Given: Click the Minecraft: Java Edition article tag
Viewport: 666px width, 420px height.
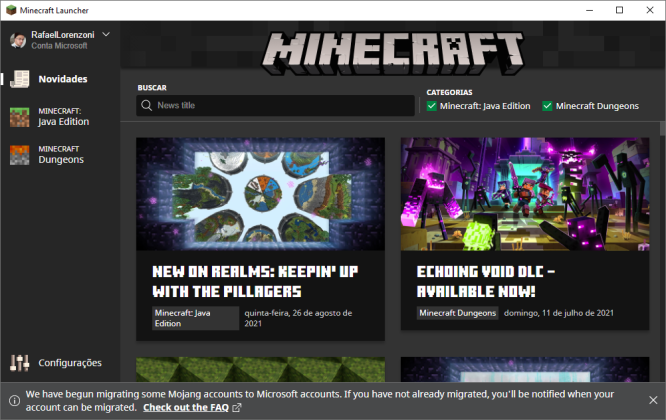Looking at the screenshot, I should [x=196, y=318].
